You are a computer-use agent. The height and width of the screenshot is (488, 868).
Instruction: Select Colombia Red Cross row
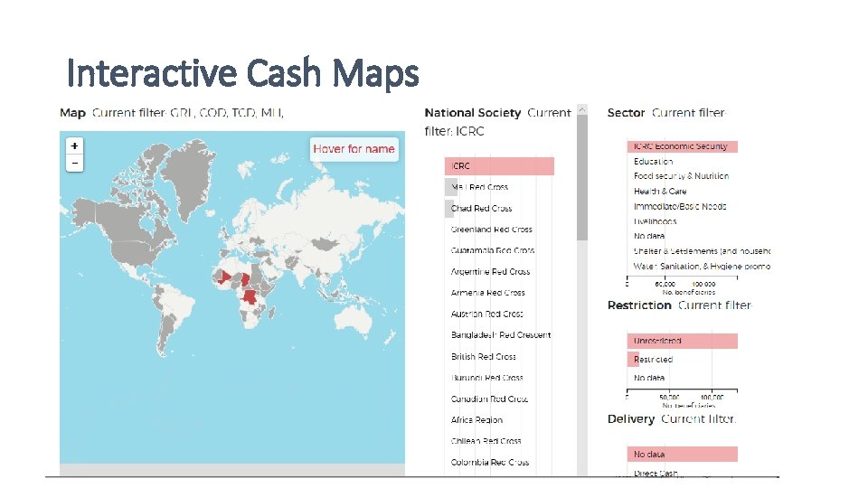coord(489,462)
